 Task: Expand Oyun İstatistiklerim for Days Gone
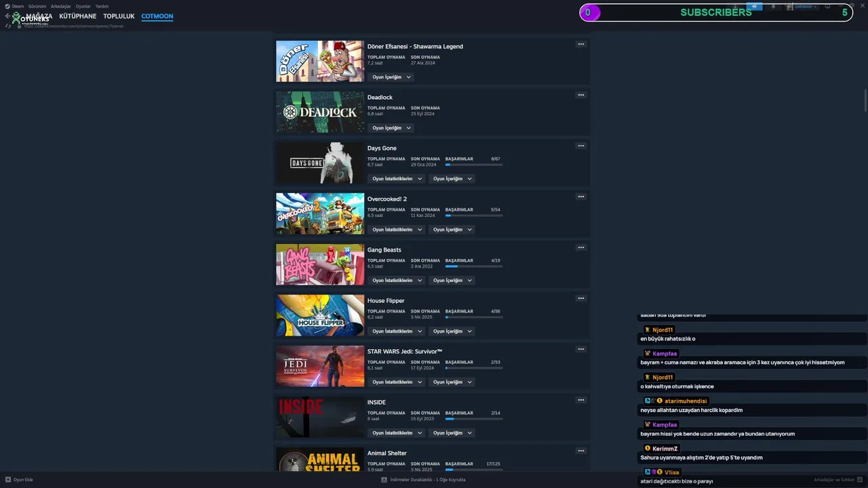point(397,179)
